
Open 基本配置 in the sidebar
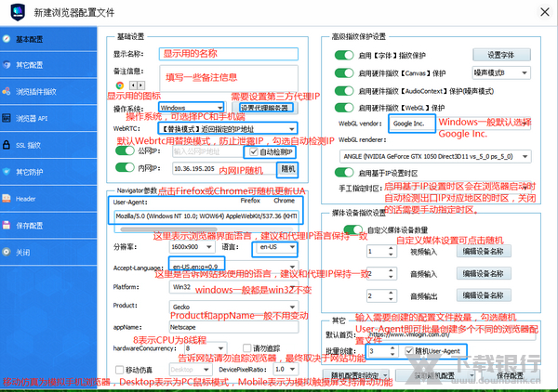pyautogui.click(x=48, y=39)
